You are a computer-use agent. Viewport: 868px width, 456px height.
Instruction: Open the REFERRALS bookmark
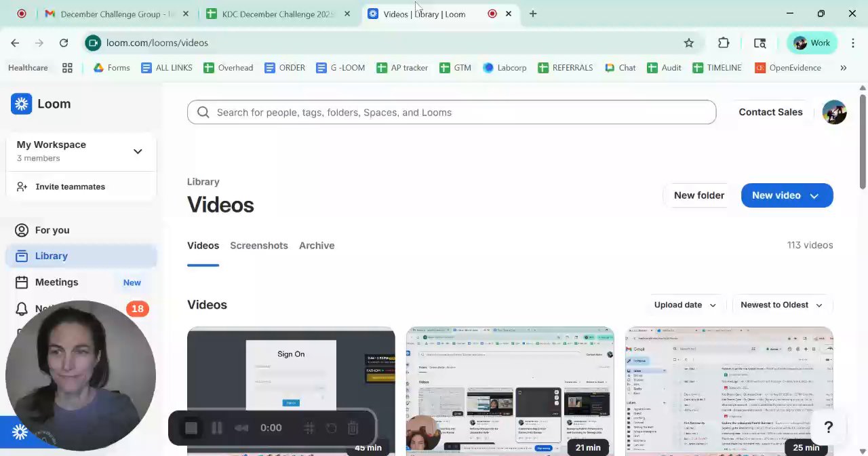coord(565,68)
